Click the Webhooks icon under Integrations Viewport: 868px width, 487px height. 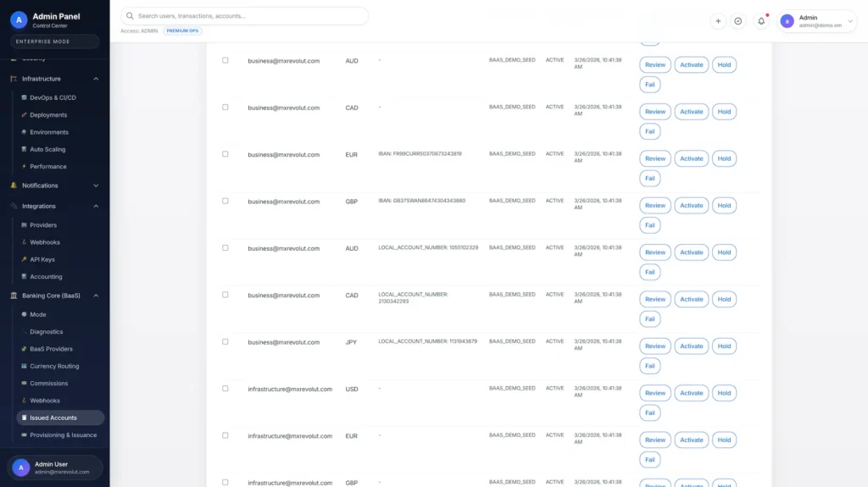24,242
